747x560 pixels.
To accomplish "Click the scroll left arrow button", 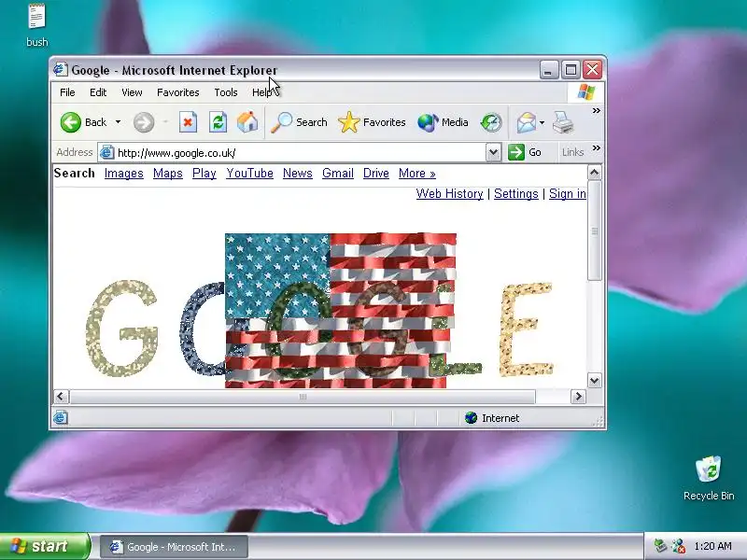I will [62, 396].
